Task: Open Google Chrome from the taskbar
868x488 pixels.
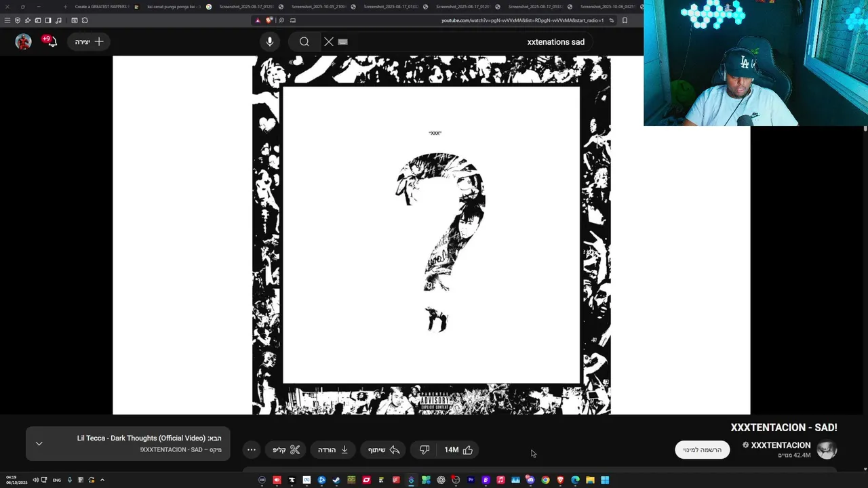Action: (x=545, y=481)
